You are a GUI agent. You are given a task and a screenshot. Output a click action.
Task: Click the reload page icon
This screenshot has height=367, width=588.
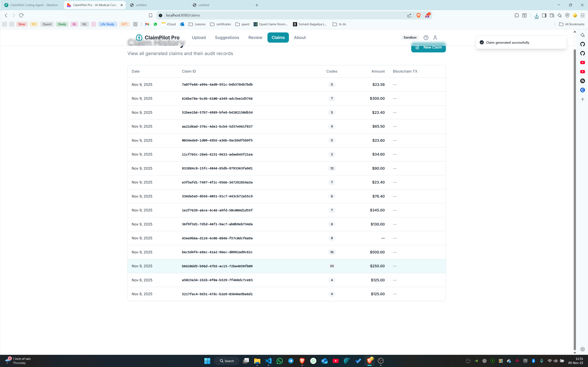(21, 15)
